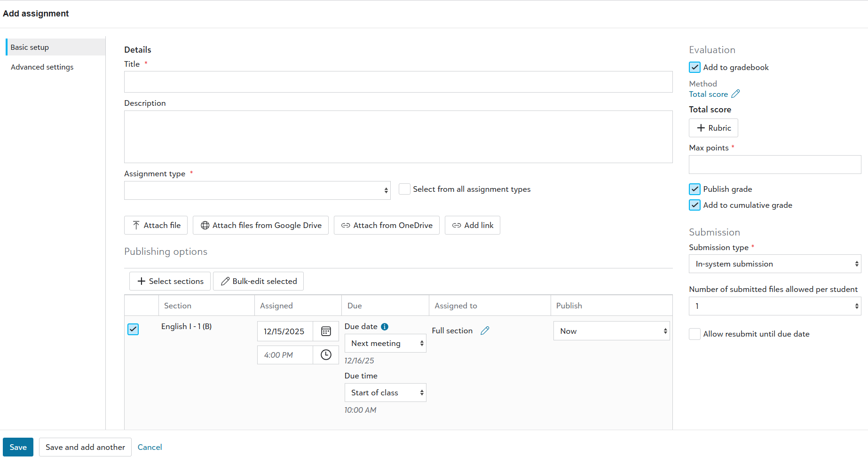
Task: Toggle the Publish grade checkbox
Action: pyautogui.click(x=694, y=189)
